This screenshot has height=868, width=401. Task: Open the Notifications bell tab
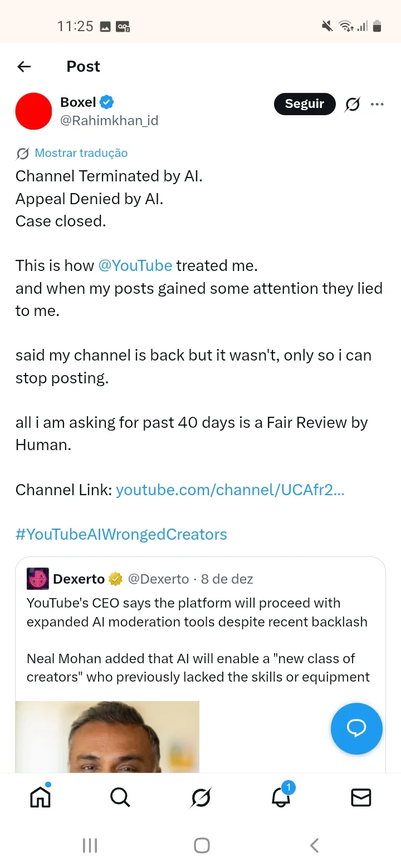pos(281,797)
